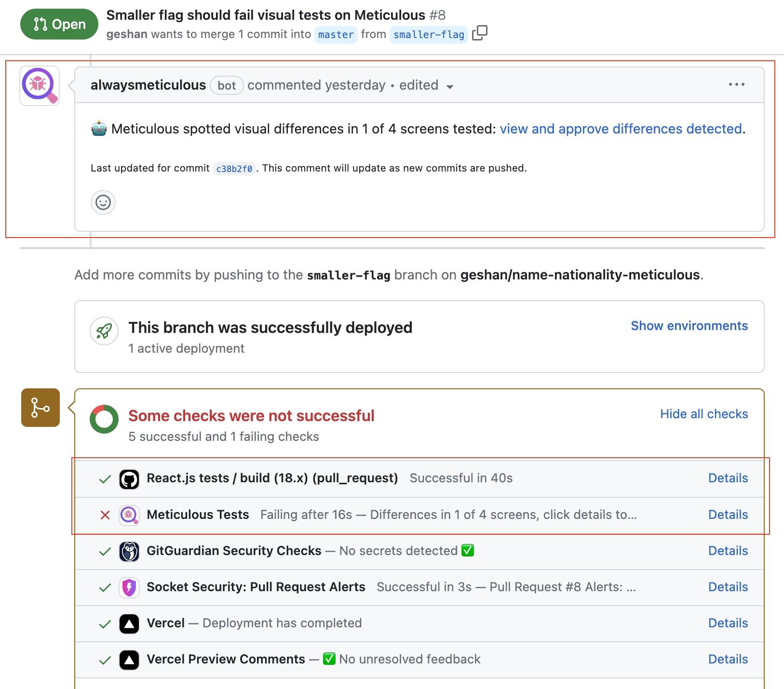Viewport: 784px width, 689px height.
Task: Click the Meticulous Tests check icon
Action: [129, 515]
